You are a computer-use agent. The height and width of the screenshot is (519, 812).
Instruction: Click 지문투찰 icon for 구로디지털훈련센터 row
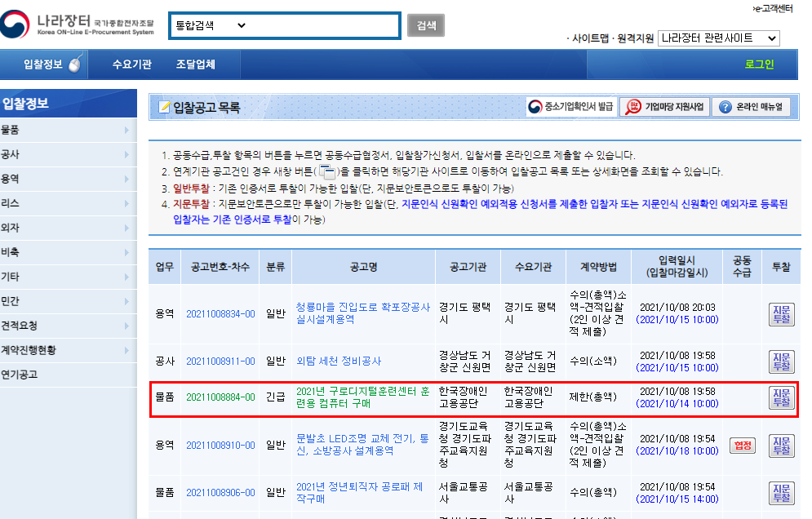pyautogui.click(x=782, y=397)
